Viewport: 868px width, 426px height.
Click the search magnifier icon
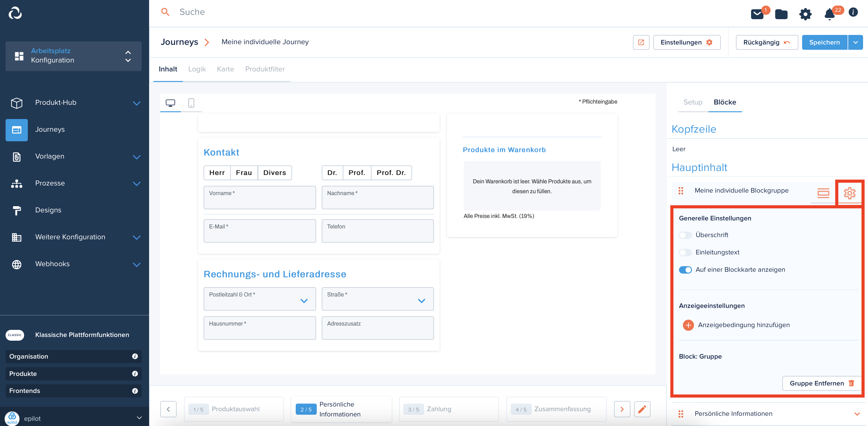(x=165, y=12)
